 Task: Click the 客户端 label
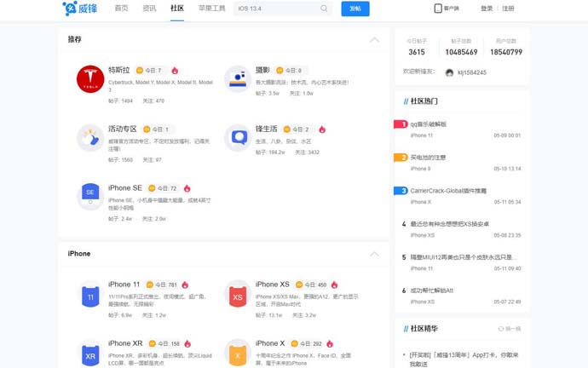click(x=452, y=9)
